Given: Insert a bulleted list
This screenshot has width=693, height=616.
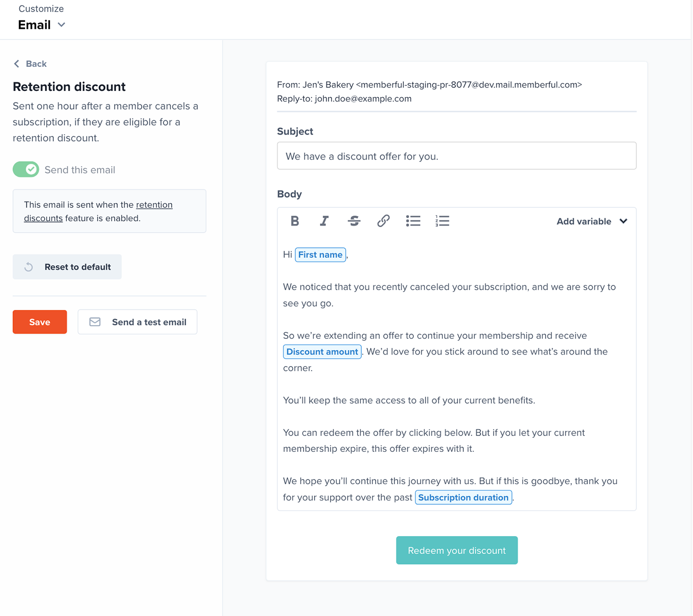Looking at the screenshot, I should (413, 221).
